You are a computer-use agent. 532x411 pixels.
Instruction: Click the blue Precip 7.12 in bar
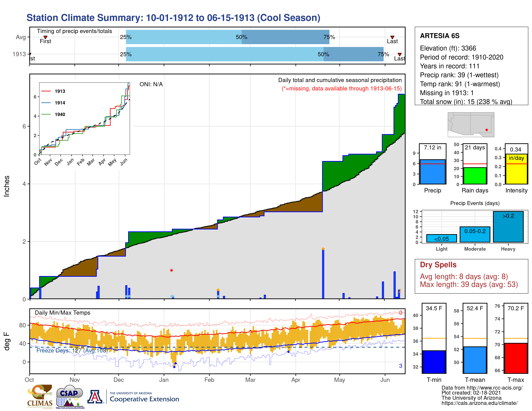coord(433,172)
